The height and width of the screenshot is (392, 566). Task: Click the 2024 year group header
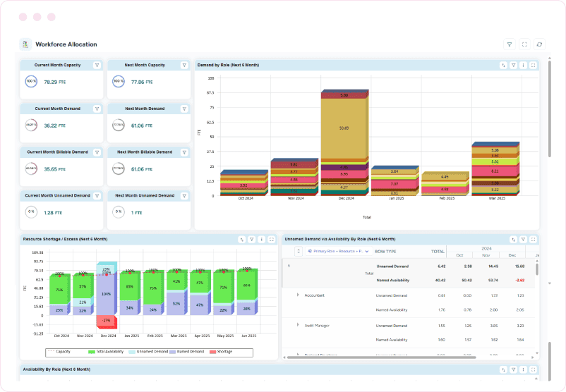[486, 249]
